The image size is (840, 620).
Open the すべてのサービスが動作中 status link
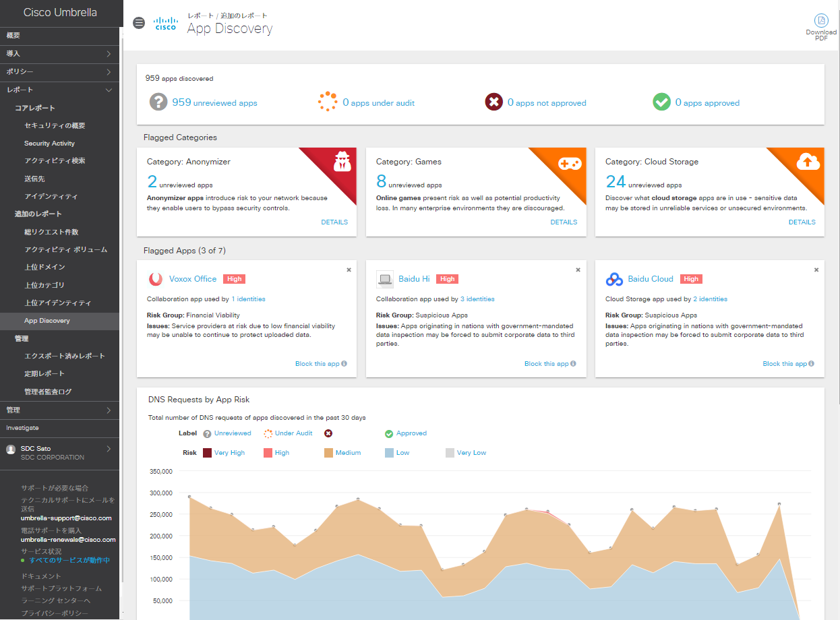(69, 560)
